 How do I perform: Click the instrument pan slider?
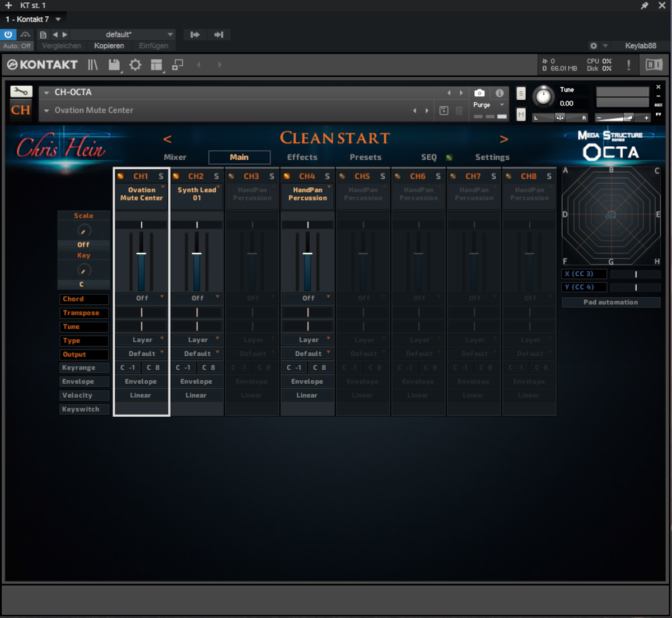point(560,118)
